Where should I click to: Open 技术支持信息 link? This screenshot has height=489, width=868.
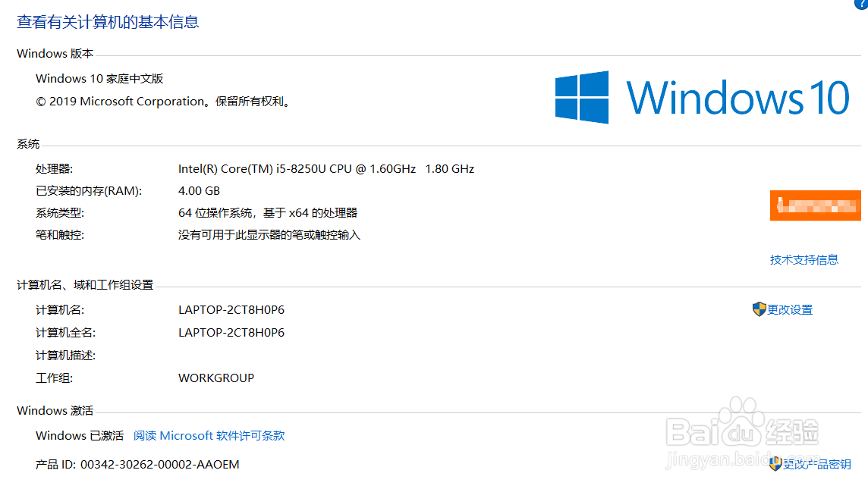point(804,259)
